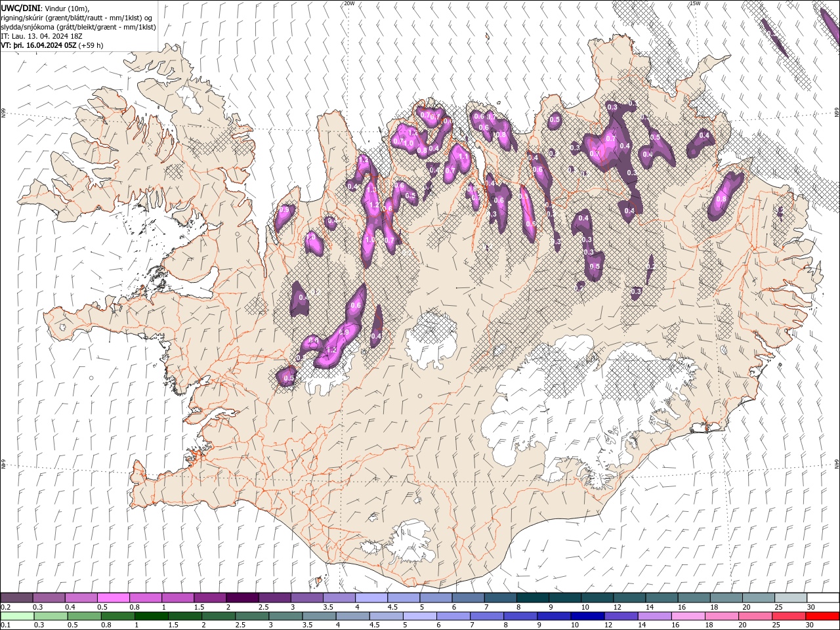Viewport: 840px width, 630px height.
Task: Select the bright red lower swatch starting at 30
Action: point(822,616)
